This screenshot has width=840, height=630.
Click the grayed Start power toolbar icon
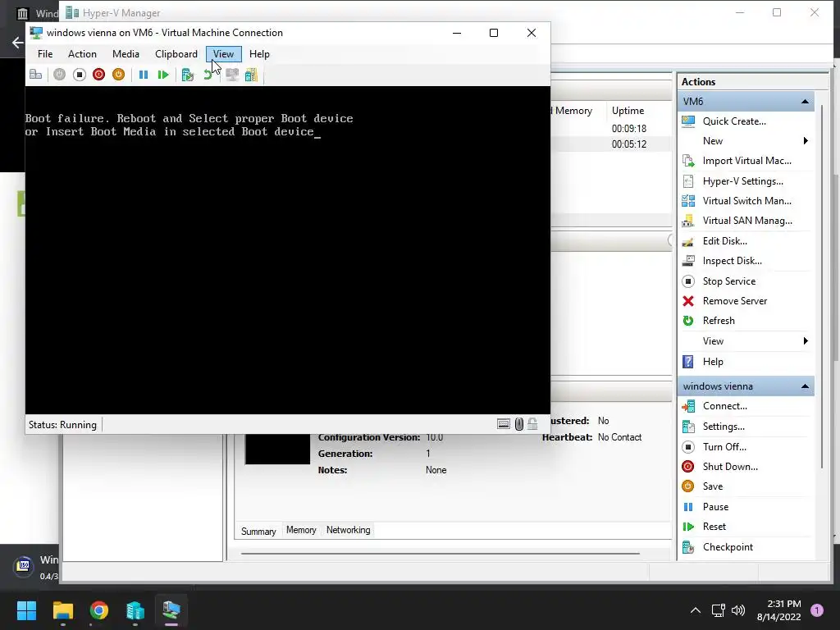tap(59, 75)
